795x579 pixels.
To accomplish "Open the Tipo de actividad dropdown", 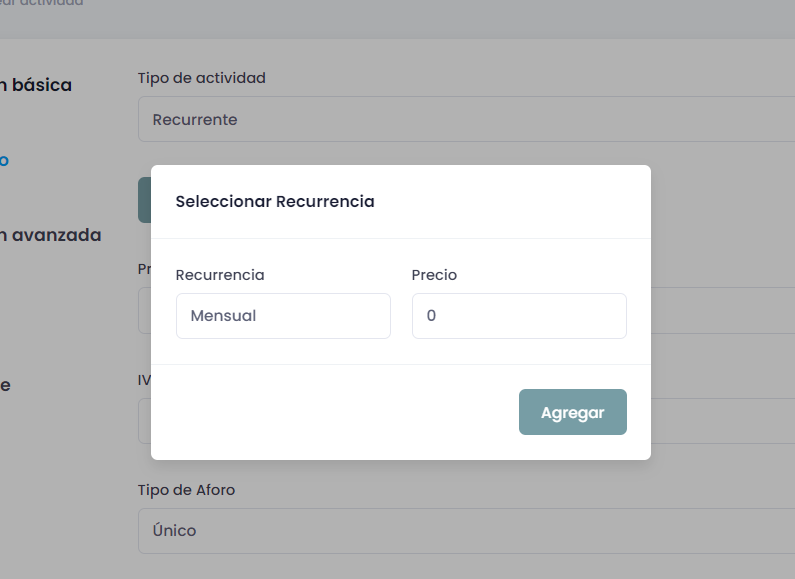I will coord(466,119).
